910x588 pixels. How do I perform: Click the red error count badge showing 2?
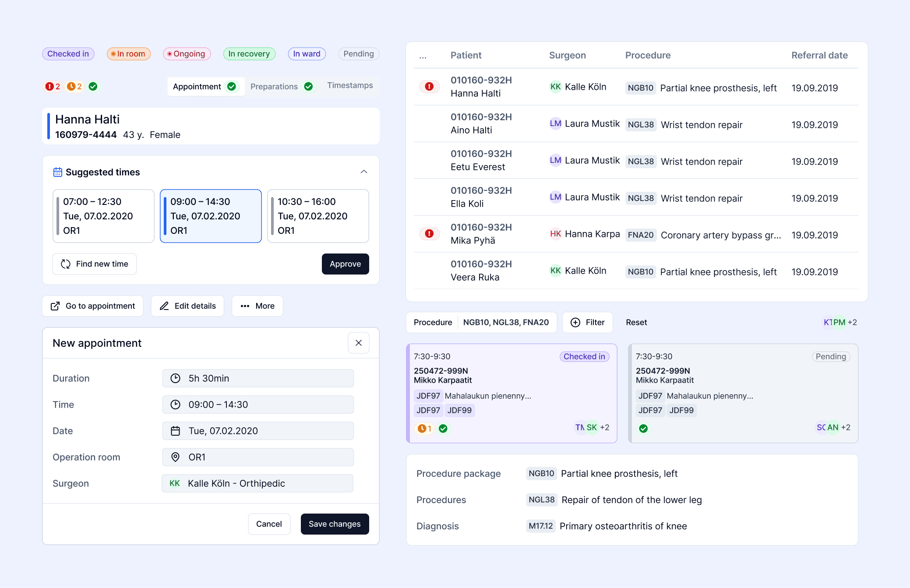tap(53, 87)
